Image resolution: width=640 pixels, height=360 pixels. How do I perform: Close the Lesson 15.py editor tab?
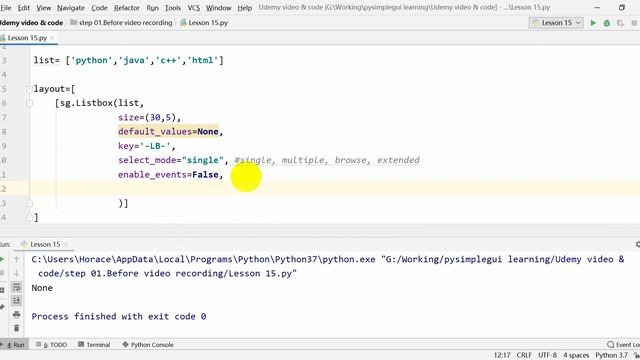click(x=52, y=38)
